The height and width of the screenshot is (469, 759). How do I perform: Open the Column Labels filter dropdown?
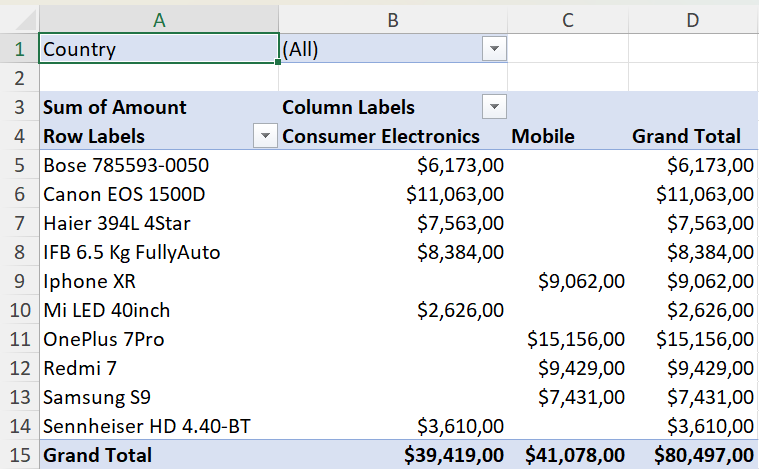click(x=494, y=106)
